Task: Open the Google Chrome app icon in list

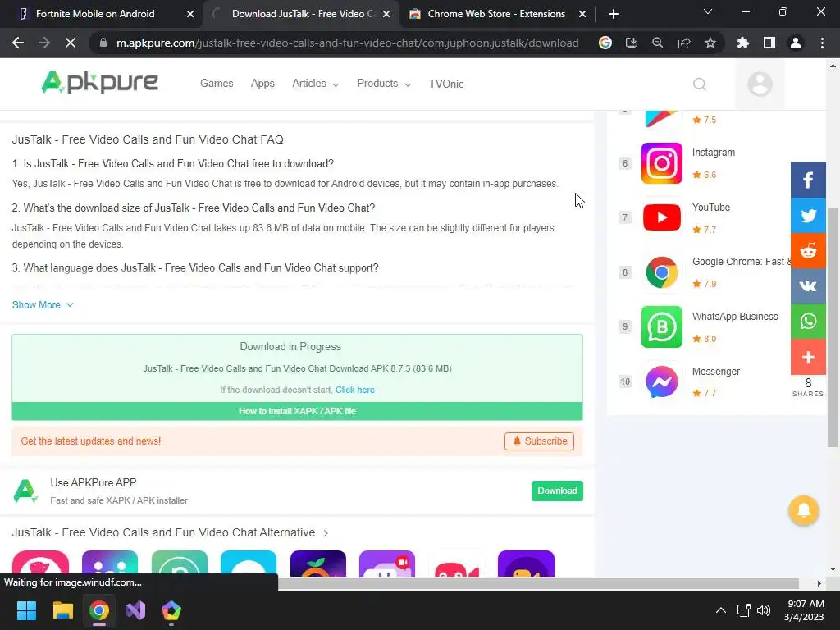Action: [662, 272]
